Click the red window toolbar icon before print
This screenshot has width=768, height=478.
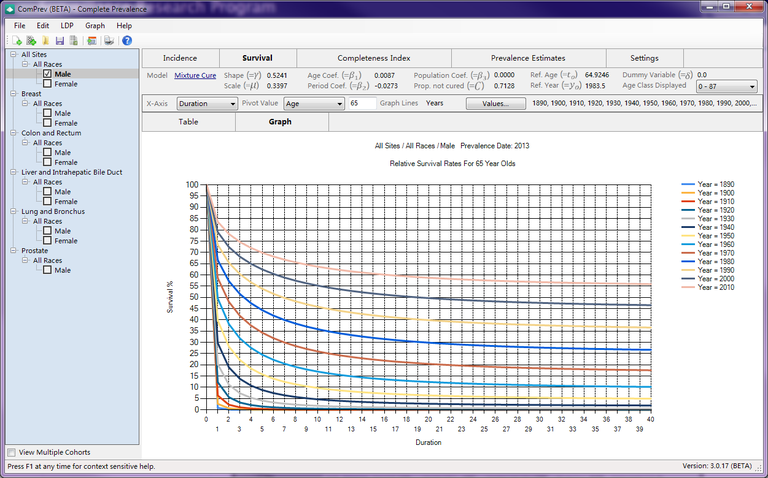[x=92, y=40]
